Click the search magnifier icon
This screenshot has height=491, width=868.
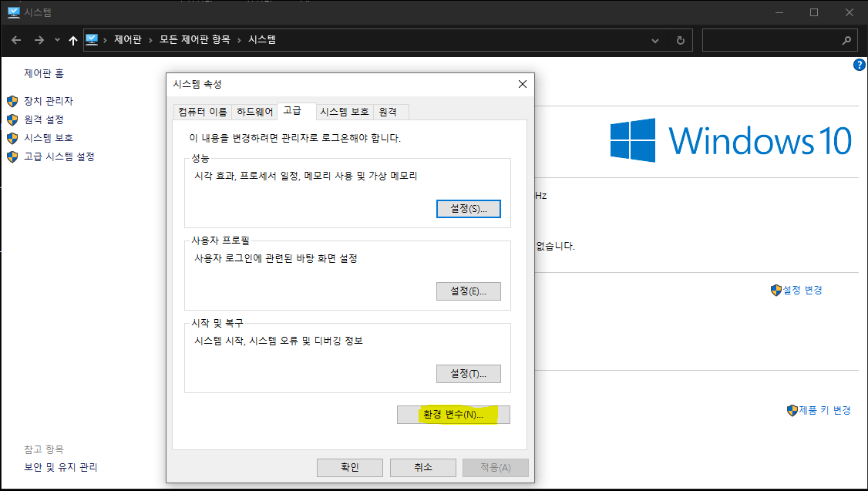pyautogui.click(x=846, y=40)
